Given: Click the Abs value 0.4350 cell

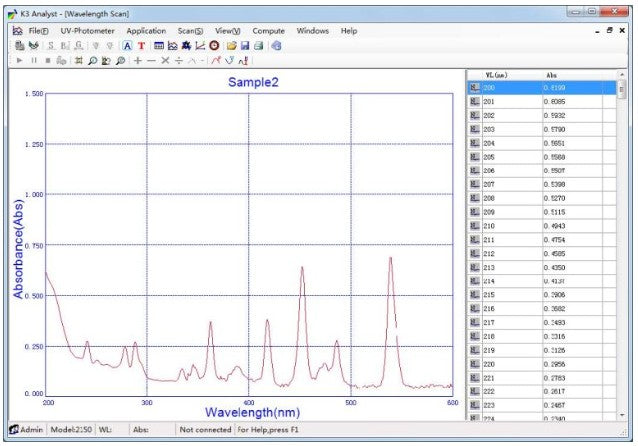Looking at the screenshot, I should (572, 267).
